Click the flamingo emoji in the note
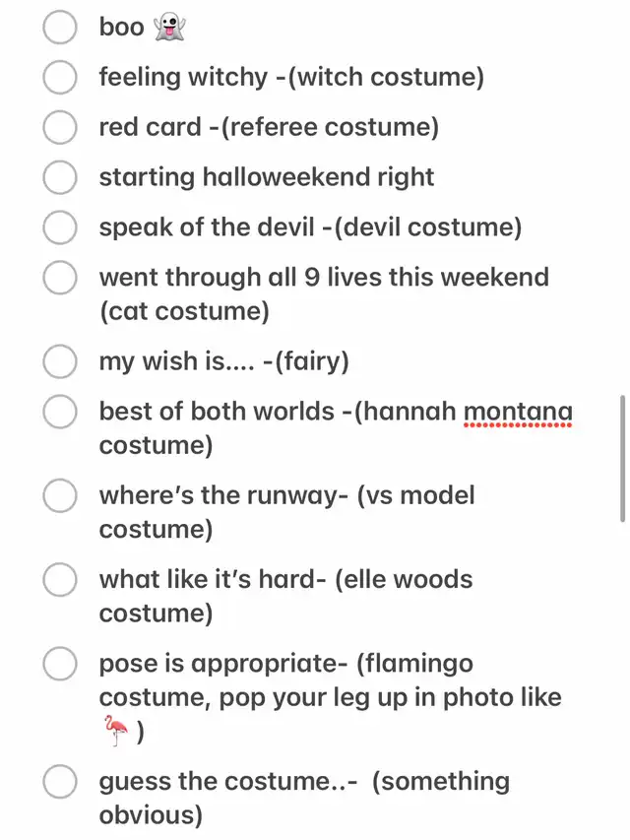The image size is (630, 840). 116,730
